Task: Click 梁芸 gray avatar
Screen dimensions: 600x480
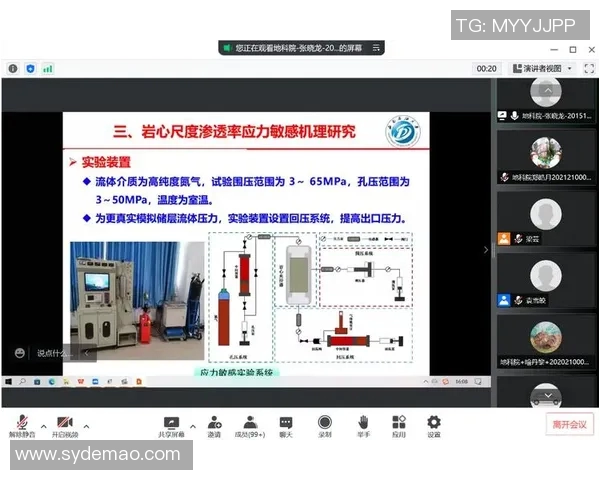Action: click(546, 214)
